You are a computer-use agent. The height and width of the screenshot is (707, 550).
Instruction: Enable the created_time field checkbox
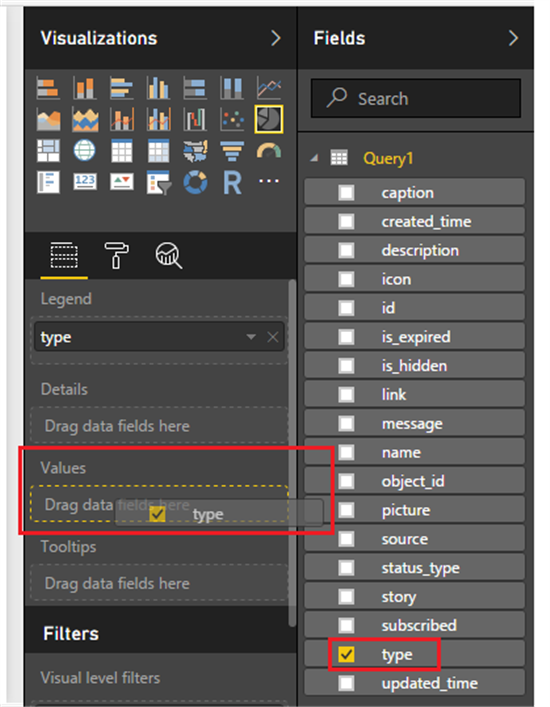pyautogui.click(x=346, y=221)
